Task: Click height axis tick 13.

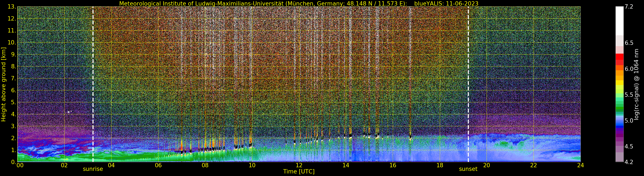Action: tap(12, 7)
